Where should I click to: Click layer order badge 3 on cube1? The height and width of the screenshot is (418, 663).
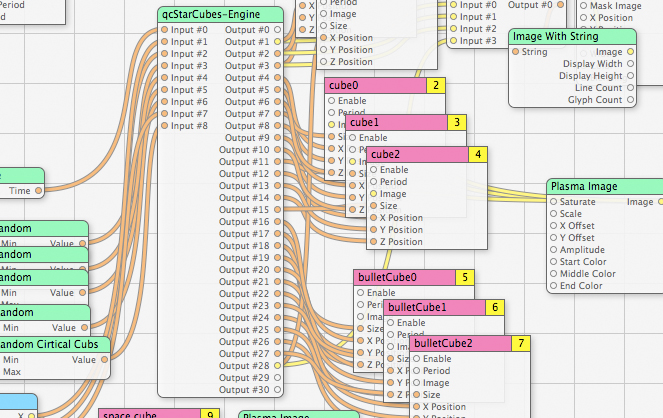(x=456, y=122)
